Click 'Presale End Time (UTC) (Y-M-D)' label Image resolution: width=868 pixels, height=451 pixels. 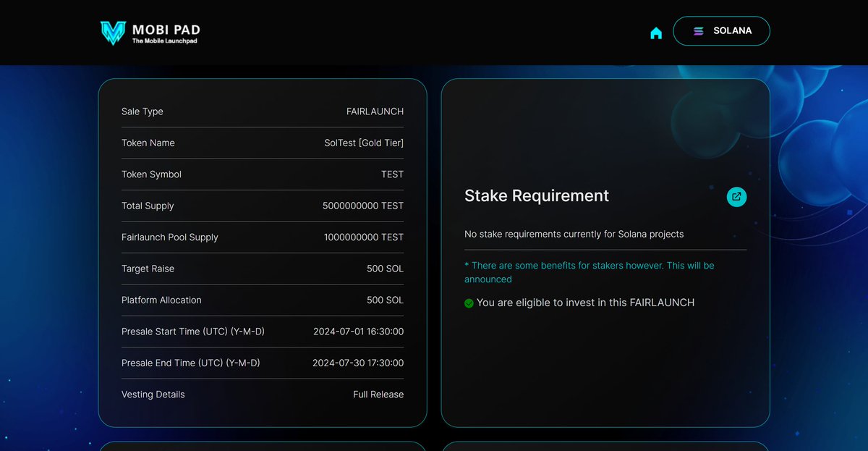tap(191, 363)
